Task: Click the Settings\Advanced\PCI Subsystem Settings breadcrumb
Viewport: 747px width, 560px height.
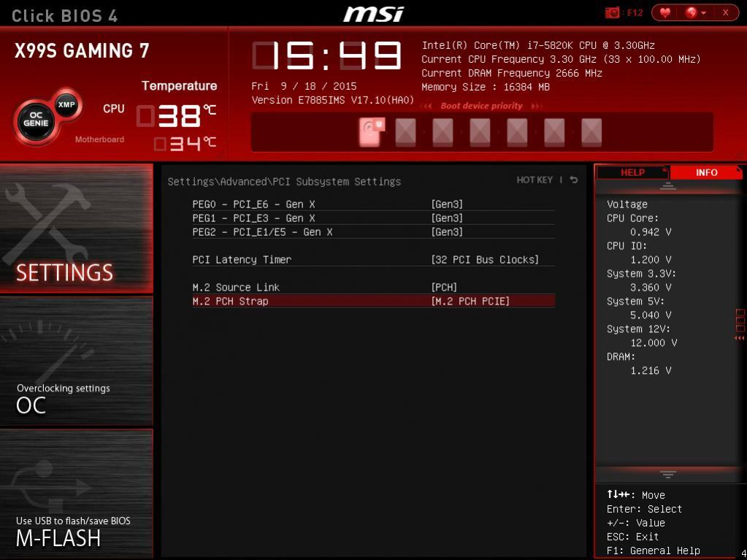Action: pos(284,181)
